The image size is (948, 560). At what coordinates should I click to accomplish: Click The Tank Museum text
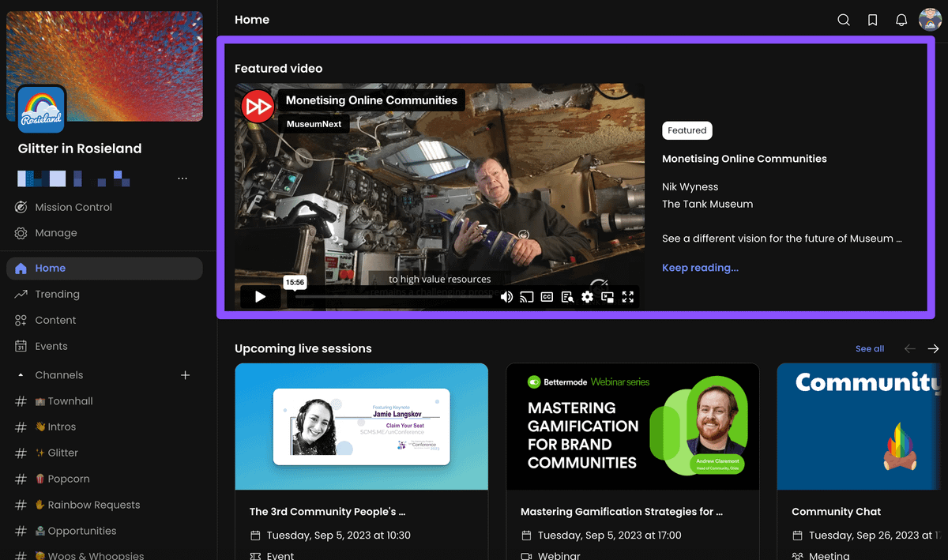(x=707, y=204)
